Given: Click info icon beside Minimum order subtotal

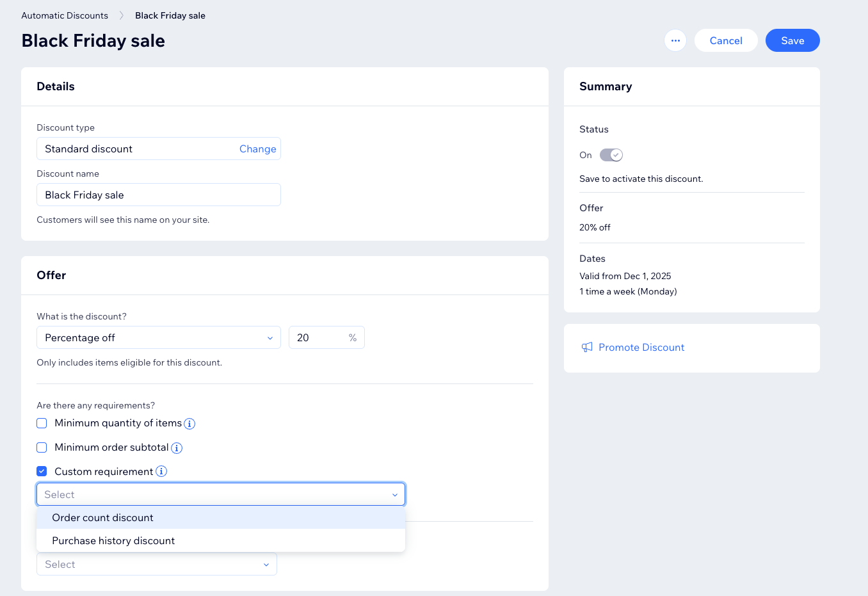Looking at the screenshot, I should [177, 448].
